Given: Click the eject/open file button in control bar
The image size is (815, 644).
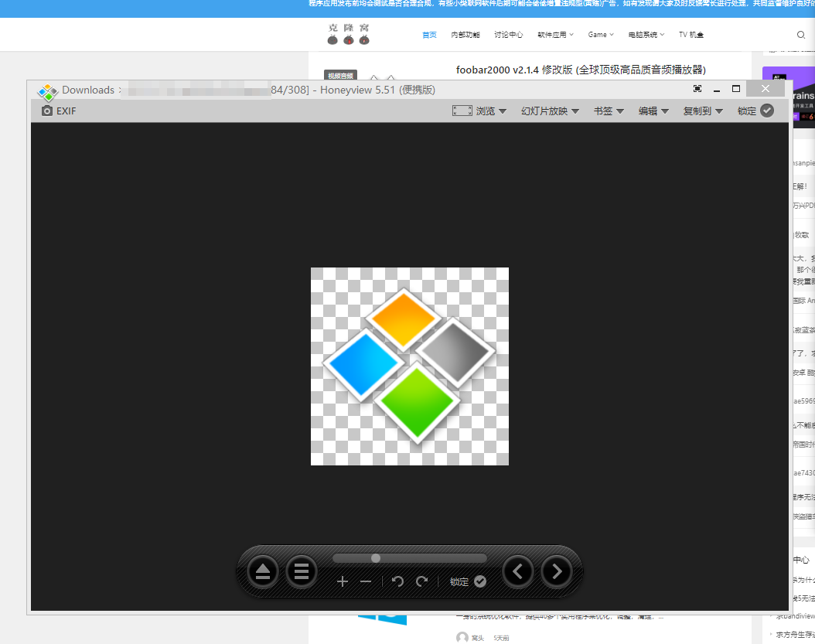Looking at the screenshot, I should 263,572.
